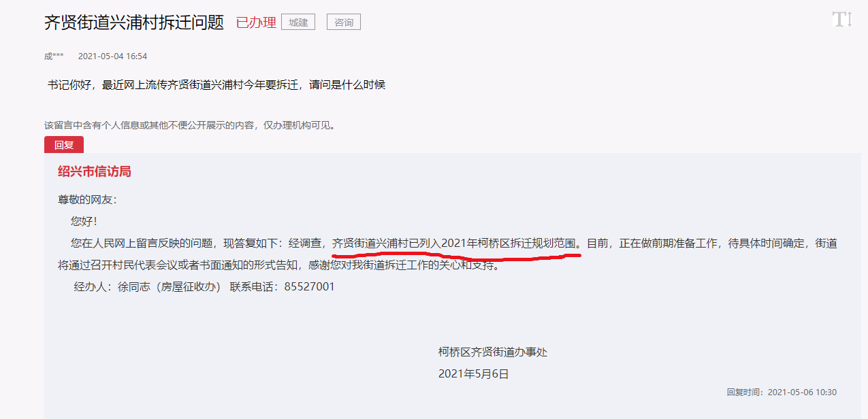Screen dimensions: 868x419
Task: Click the 已办理 status label
Action: pyautogui.click(x=256, y=22)
